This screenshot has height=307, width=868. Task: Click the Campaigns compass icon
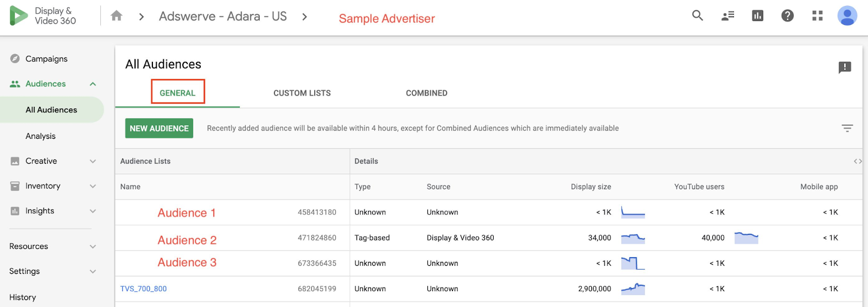[15, 59]
